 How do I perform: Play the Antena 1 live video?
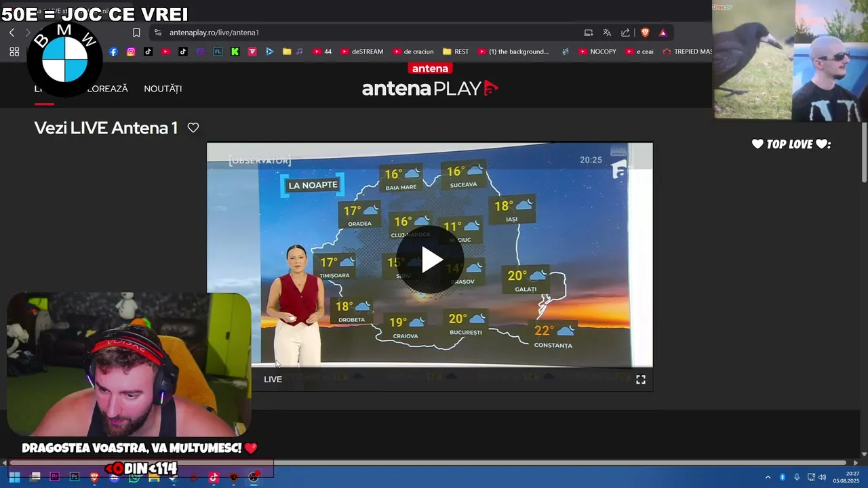[x=430, y=260]
